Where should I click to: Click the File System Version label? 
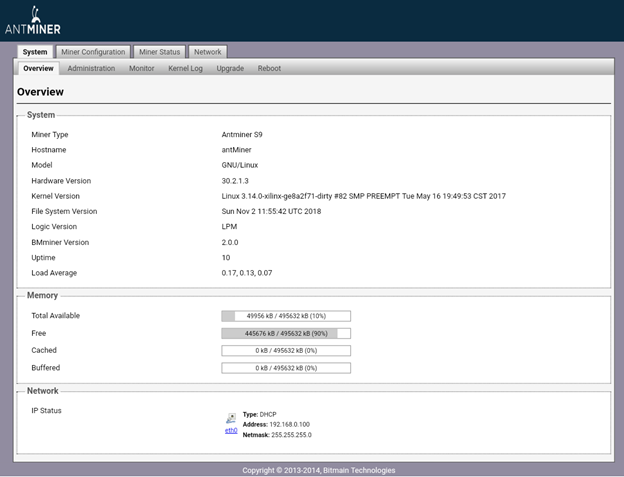pyautogui.click(x=64, y=211)
